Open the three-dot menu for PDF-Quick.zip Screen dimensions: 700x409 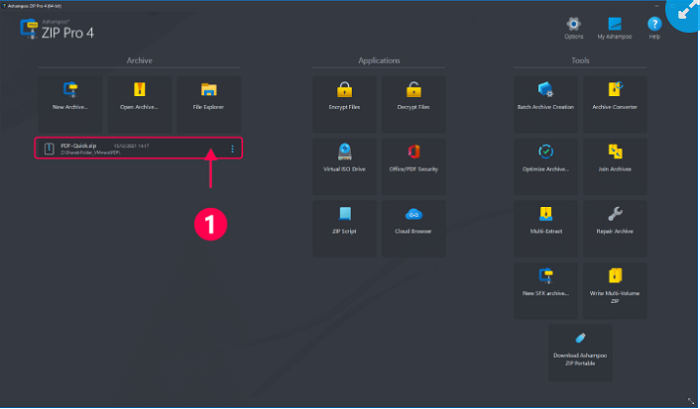pos(232,149)
